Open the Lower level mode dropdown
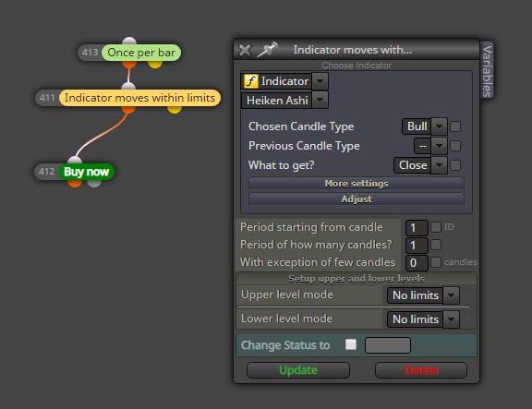 click(x=452, y=319)
